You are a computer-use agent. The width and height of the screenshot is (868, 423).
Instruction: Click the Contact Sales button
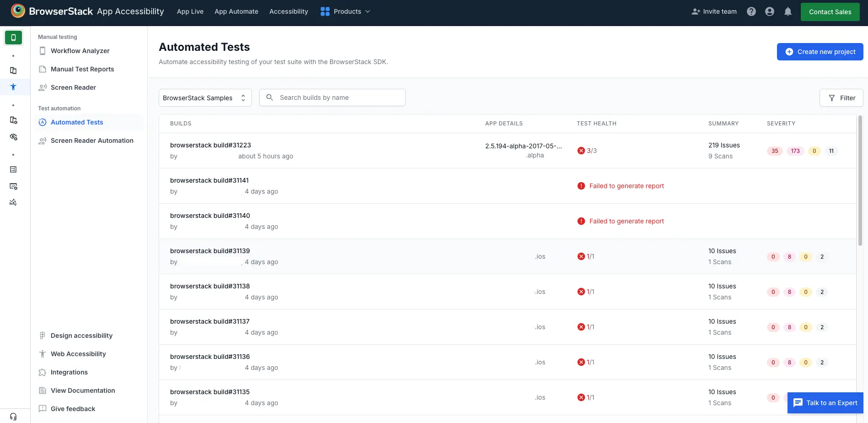coord(830,12)
